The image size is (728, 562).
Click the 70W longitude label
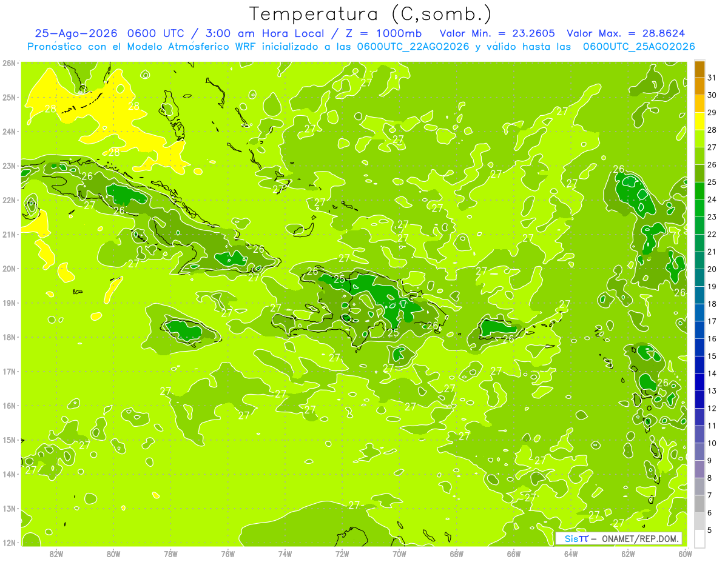(x=399, y=554)
